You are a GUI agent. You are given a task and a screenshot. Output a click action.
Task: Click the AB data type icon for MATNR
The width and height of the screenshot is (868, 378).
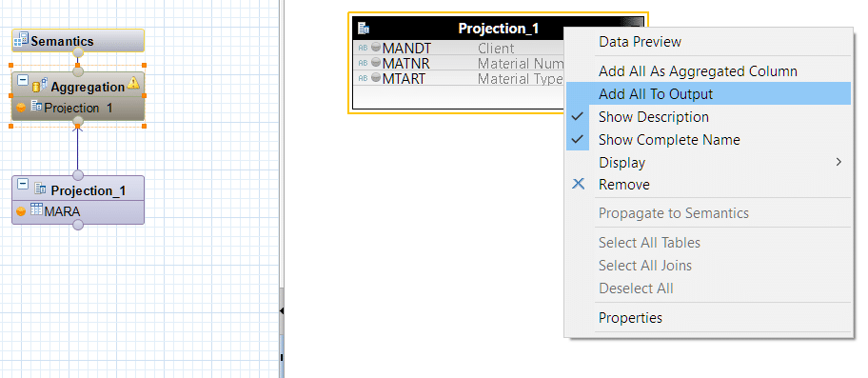point(364,63)
